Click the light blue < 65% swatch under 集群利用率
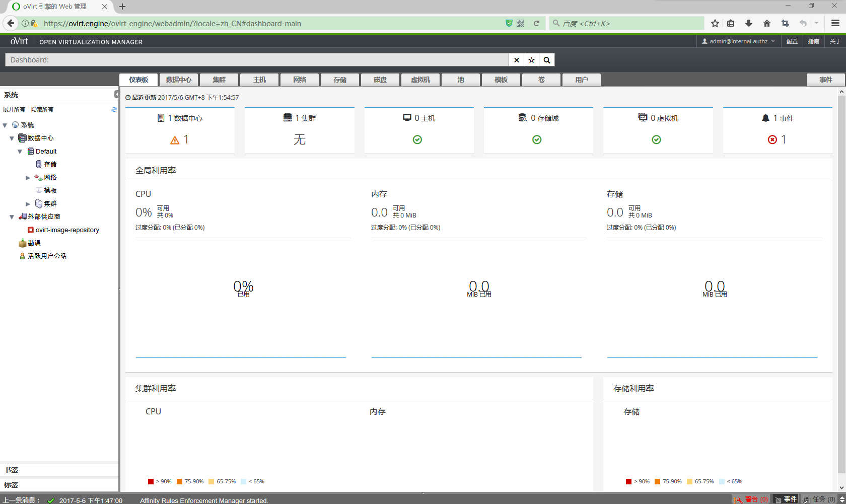The width and height of the screenshot is (846, 504). coord(244,481)
